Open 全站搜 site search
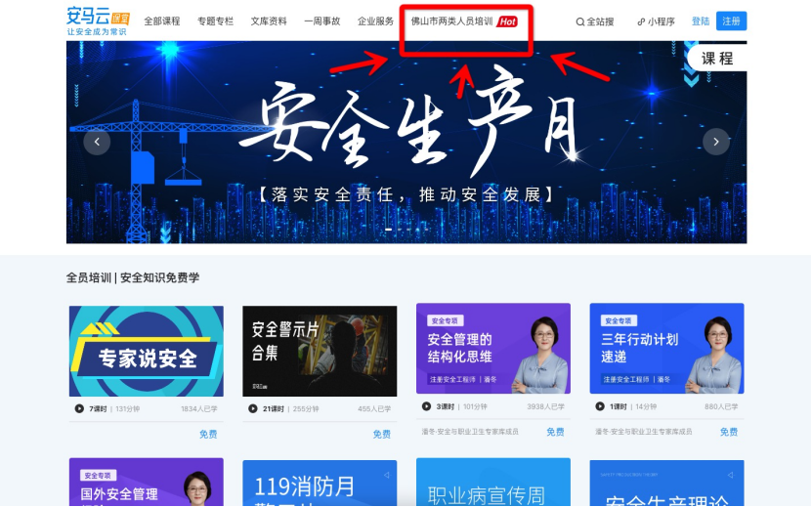This screenshot has width=812, height=507. coord(595,21)
